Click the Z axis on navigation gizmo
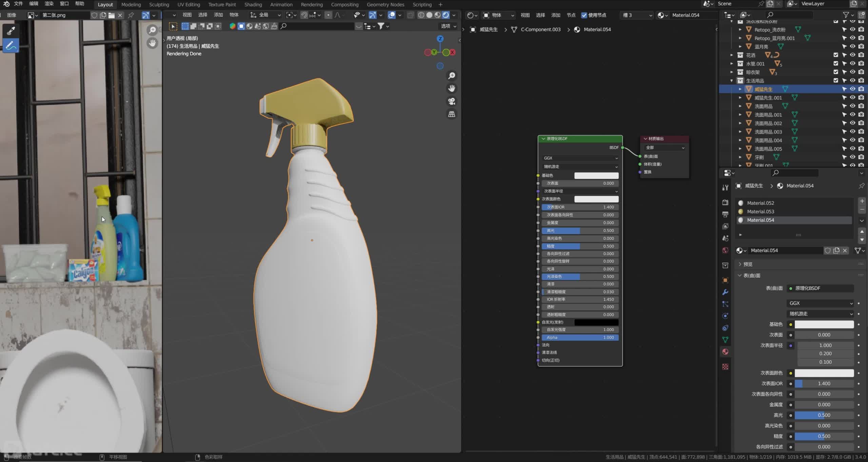868x462 pixels. (x=440, y=39)
